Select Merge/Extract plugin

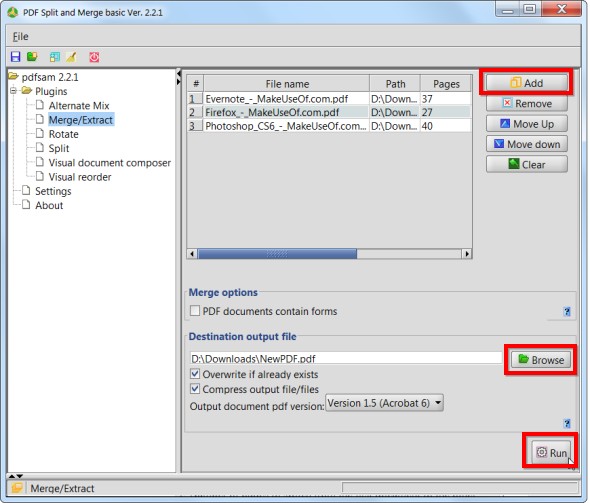tap(81, 120)
